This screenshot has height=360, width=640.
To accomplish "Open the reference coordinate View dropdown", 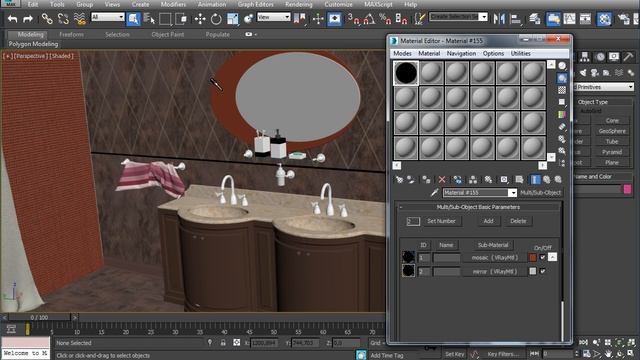I will 273,17.
